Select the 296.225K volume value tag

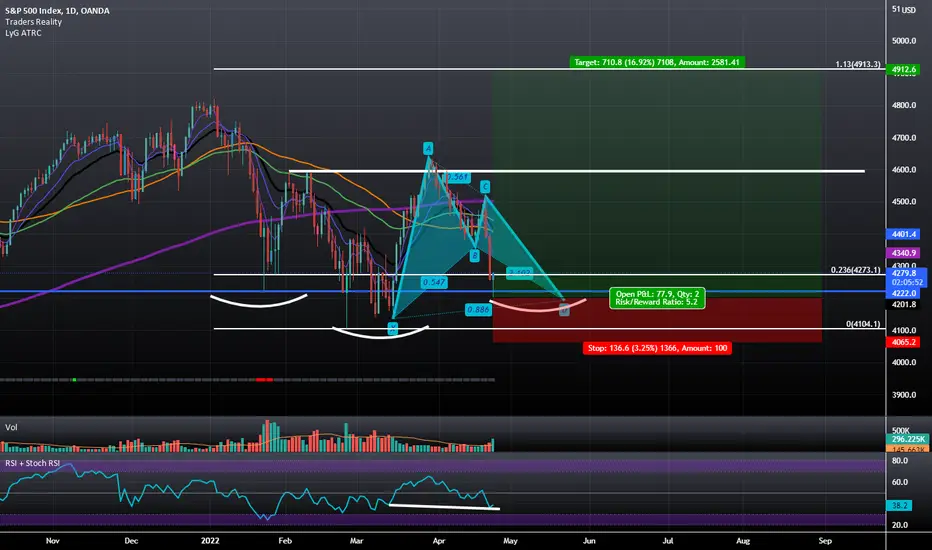point(908,439)
